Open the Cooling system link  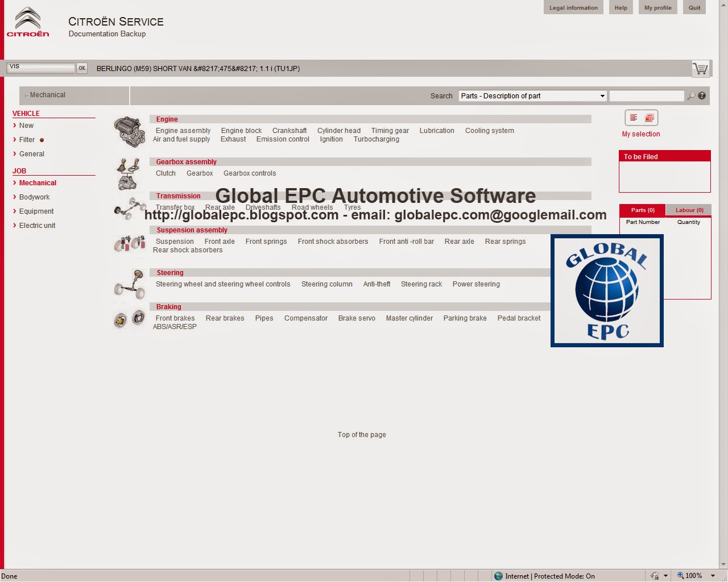(x=490, y=131)
